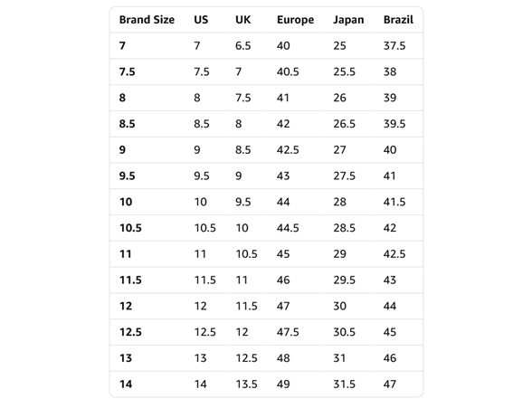Select Brand Size 10.5 row label
Image resolution: width=532 pixels, height=399 pixels.
pos(130,228)
